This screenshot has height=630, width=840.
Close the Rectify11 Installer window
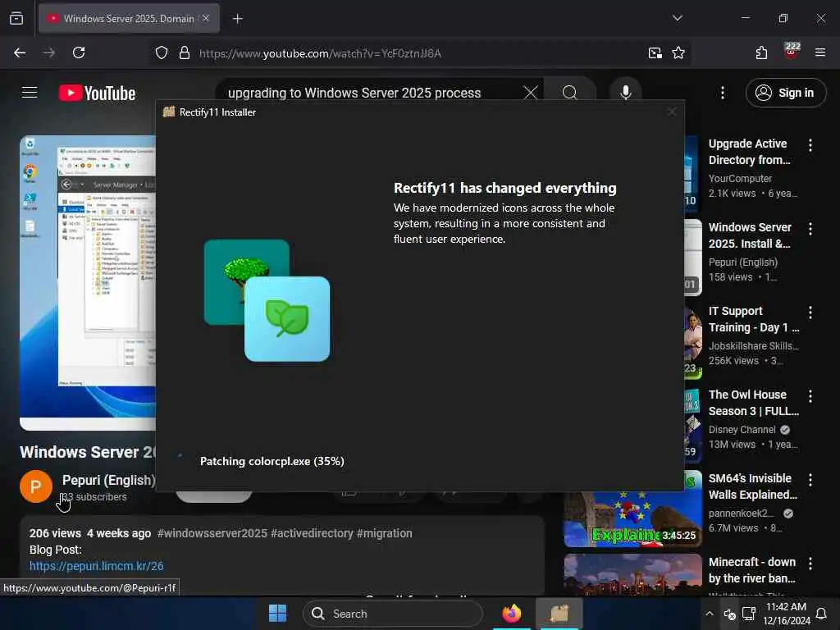672,112
